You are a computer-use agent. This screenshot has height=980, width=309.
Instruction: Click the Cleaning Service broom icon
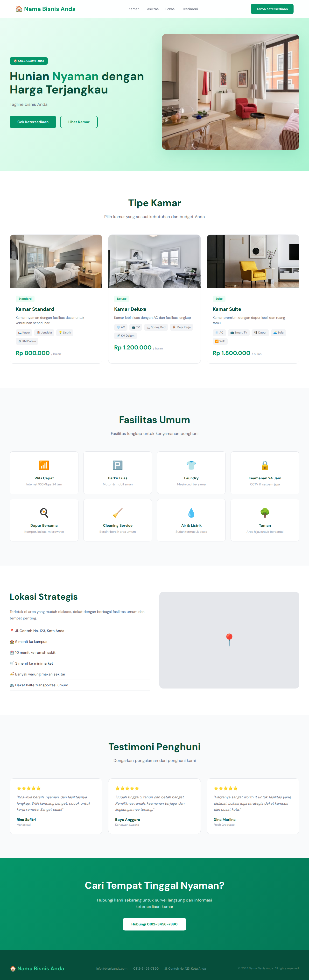pos(117,512)
